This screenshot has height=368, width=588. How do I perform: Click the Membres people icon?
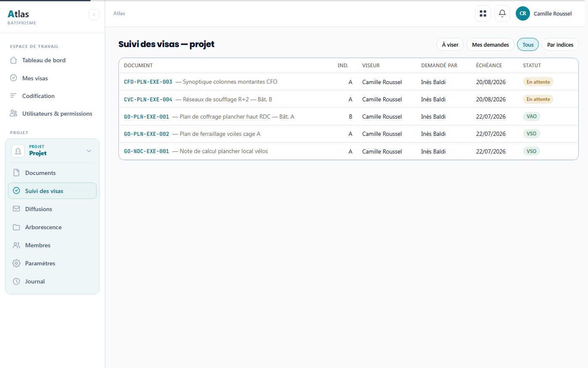pos(16,245)
